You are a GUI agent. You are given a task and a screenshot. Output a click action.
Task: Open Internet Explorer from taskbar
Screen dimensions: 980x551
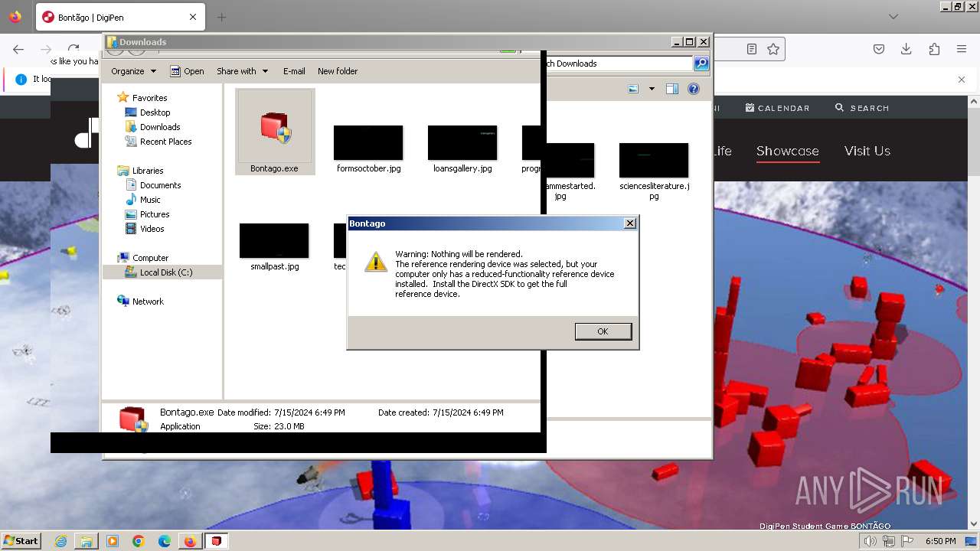[60, 541]
